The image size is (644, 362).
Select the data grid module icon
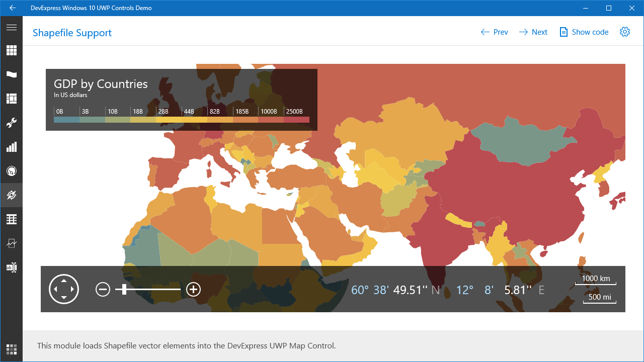pyautogui.click(x=12, y=219)
